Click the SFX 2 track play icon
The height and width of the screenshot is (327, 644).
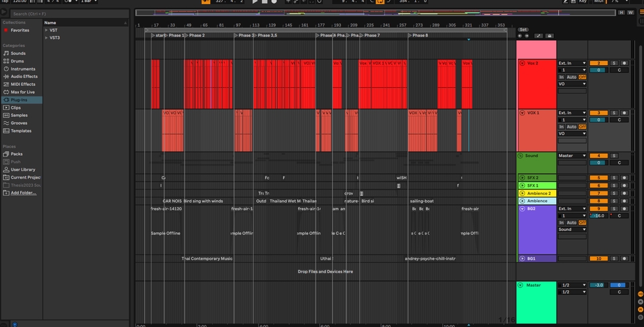coord(522,178)
